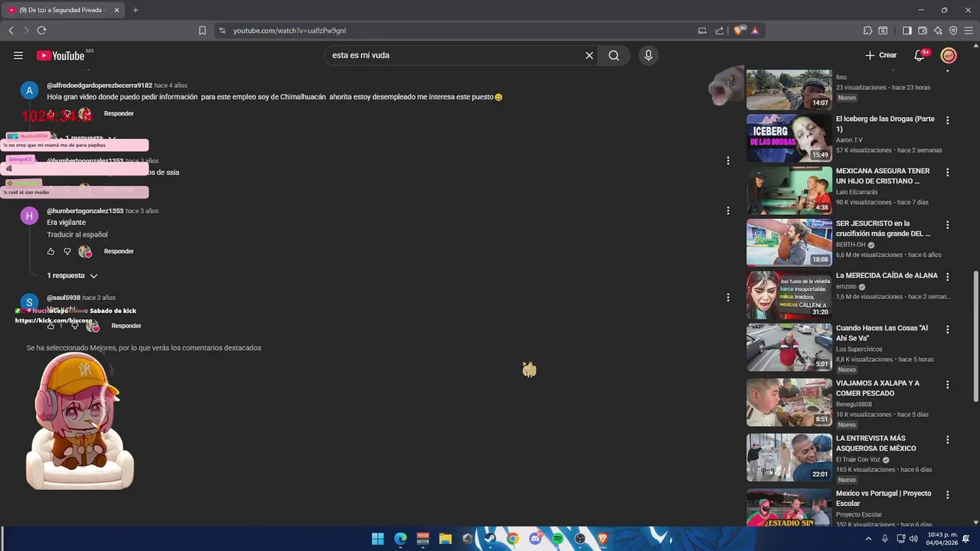Click 'Traducir al español' link
Viewport: 980px width, 551px height.
[77, 235]
